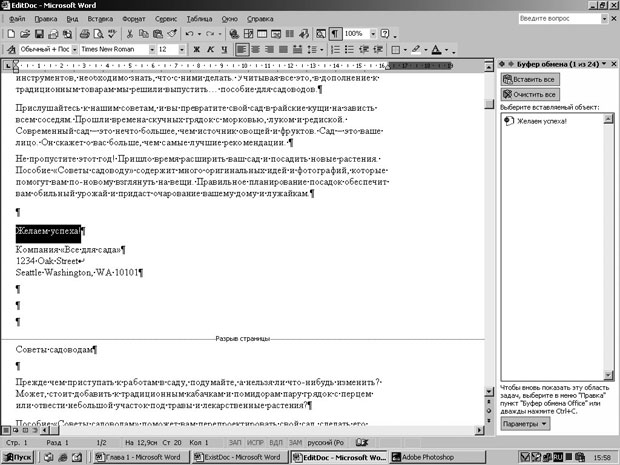Click the Очистить все button

530,95
